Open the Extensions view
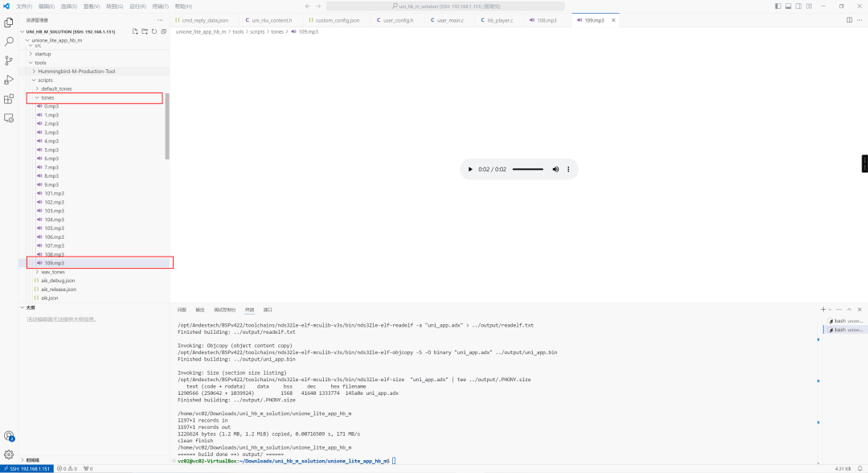 [x=9, y=99]
